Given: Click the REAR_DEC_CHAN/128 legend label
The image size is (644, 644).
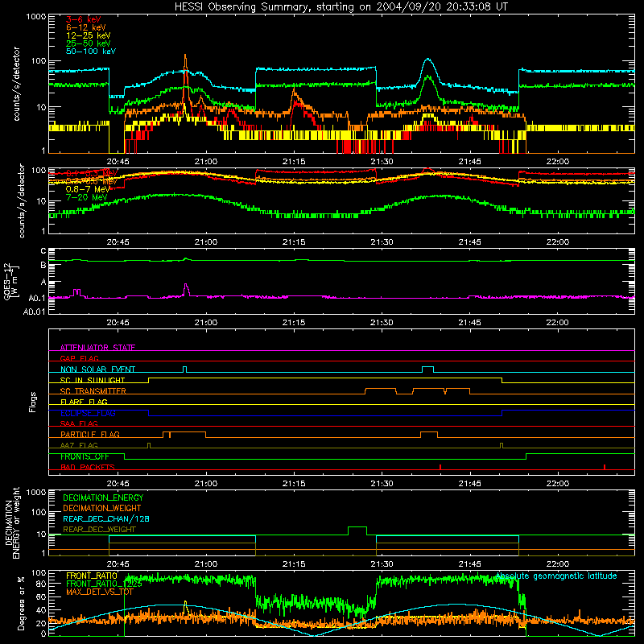Looking at the screenshot, I should 106,518.
